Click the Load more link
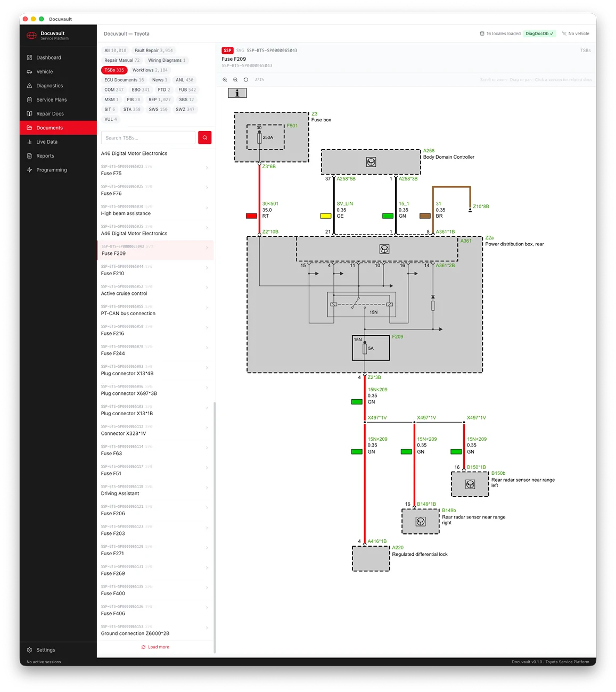 [x=155, y=647]
